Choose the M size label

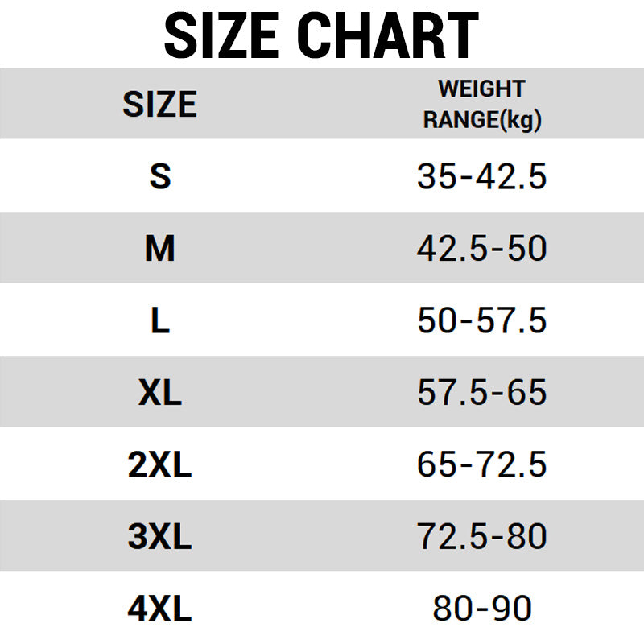pyautogui.click(x=160, y=249)
